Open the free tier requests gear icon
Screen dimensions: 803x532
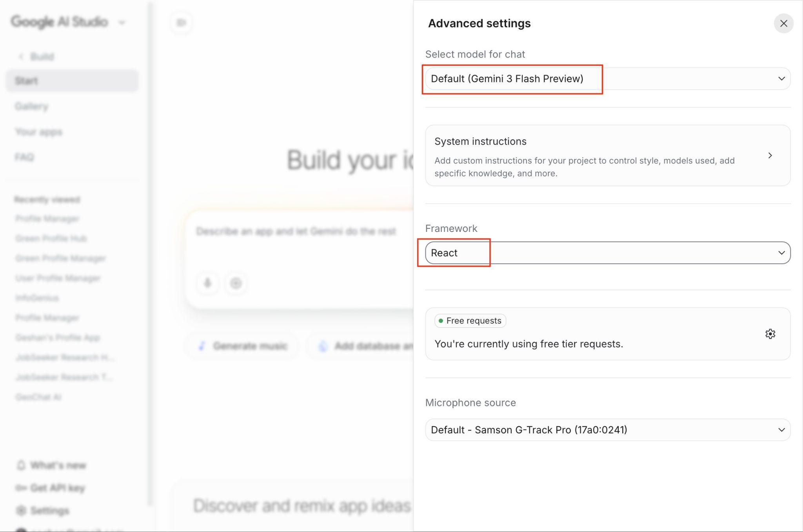click(770, 334)
